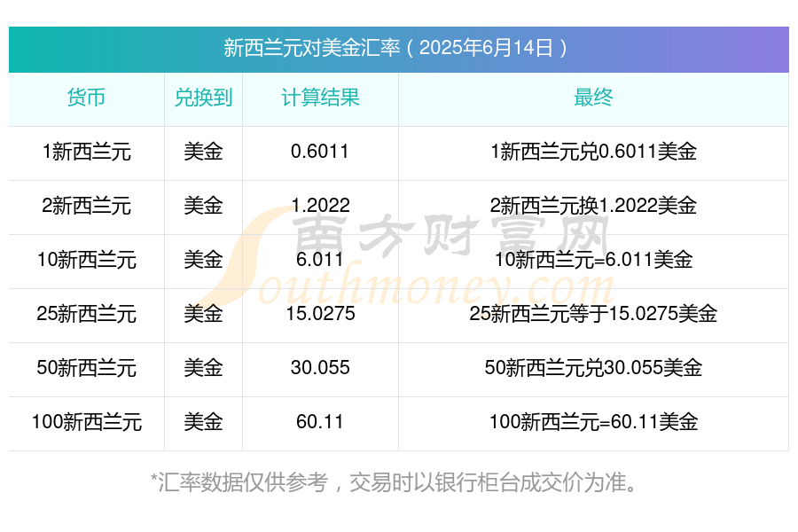
Task: Click 美金 in the 25新西兰元 row
Action: [x=203, y=314]
